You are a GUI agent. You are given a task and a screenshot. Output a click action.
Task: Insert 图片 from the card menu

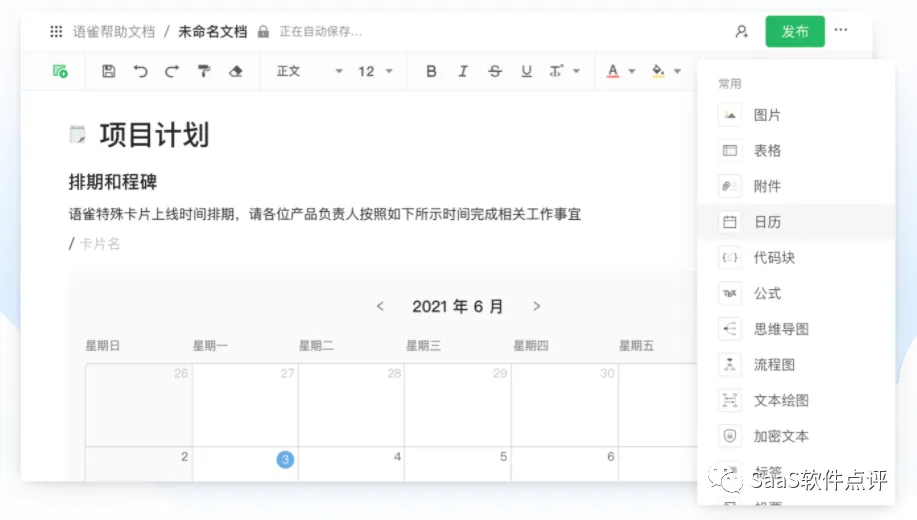click(796, 115)
